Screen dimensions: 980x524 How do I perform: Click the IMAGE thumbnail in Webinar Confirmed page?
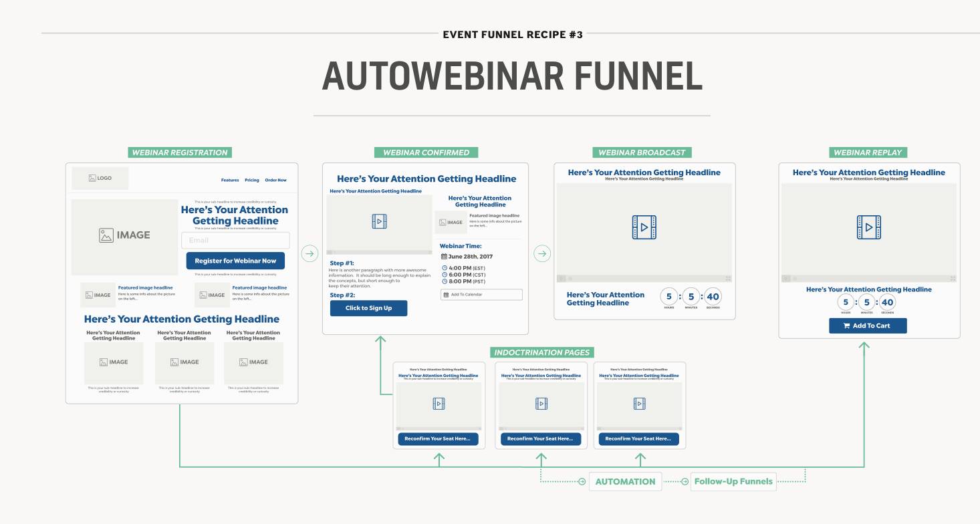pyautogui.click(x=451, y=223)
